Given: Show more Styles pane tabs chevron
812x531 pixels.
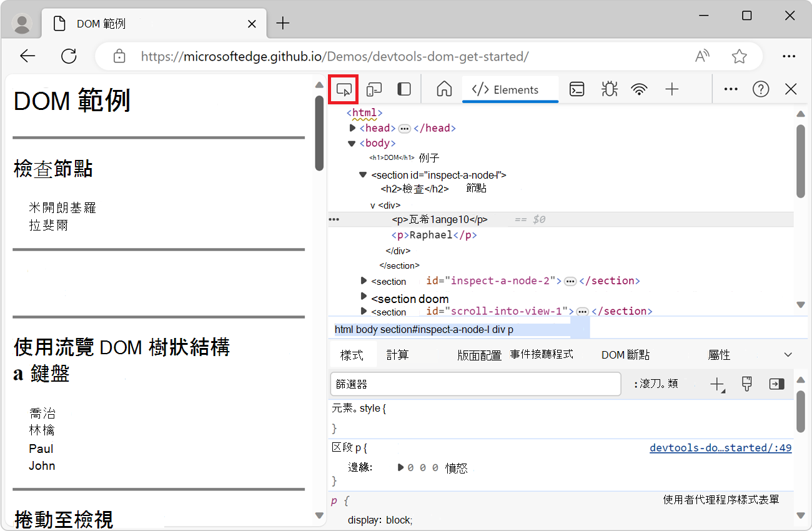Looking at the screenshot, I should 788,355.
